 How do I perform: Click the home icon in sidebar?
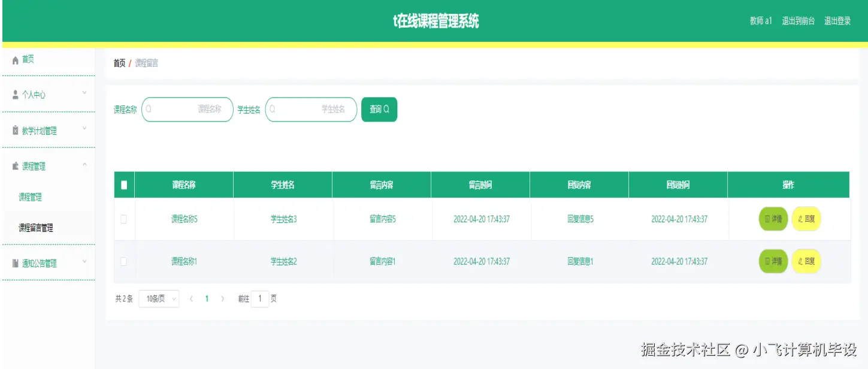[16, 59]
